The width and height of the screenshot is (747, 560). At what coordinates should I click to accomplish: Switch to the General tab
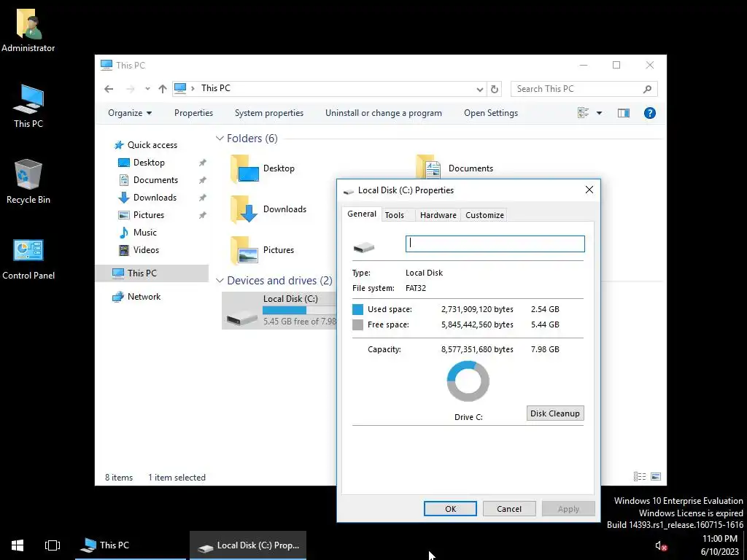pyautogui.click(x=362, y=214)
